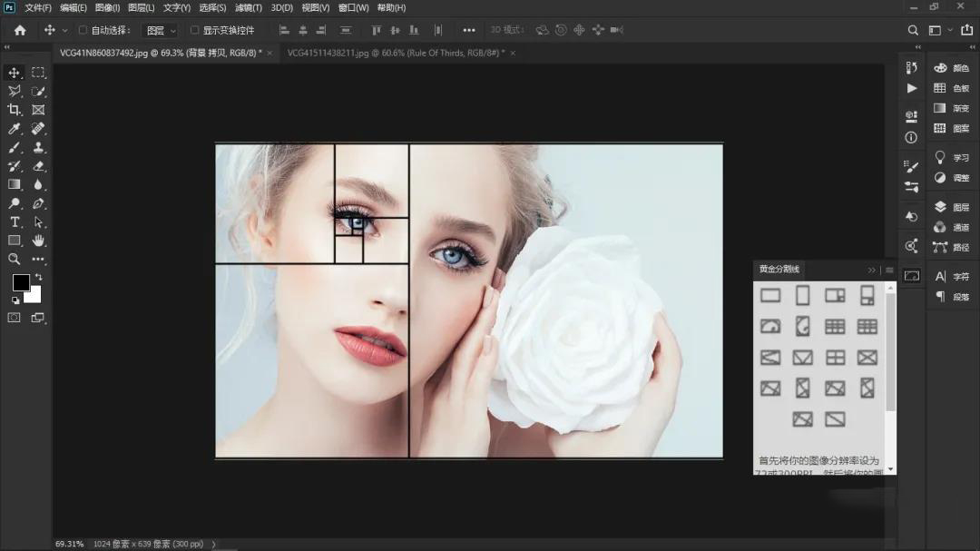Click the share icon in options bar

click(967, 29)
